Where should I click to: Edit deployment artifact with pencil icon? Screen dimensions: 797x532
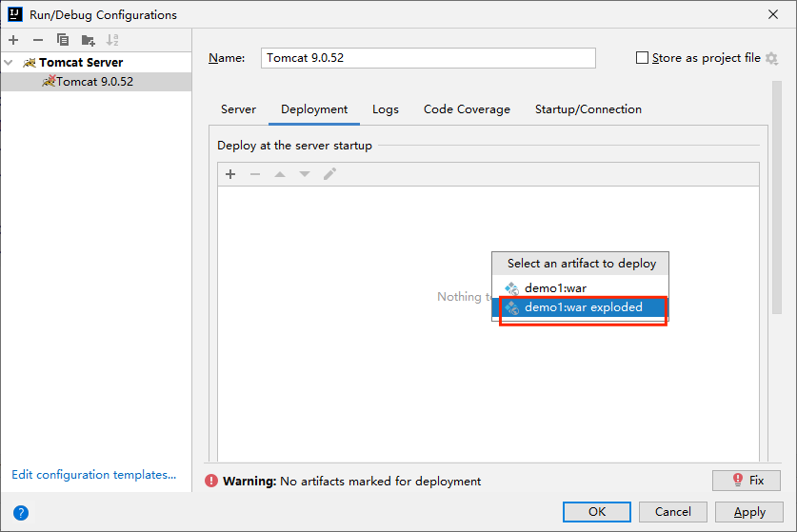[x=329, y=174]
